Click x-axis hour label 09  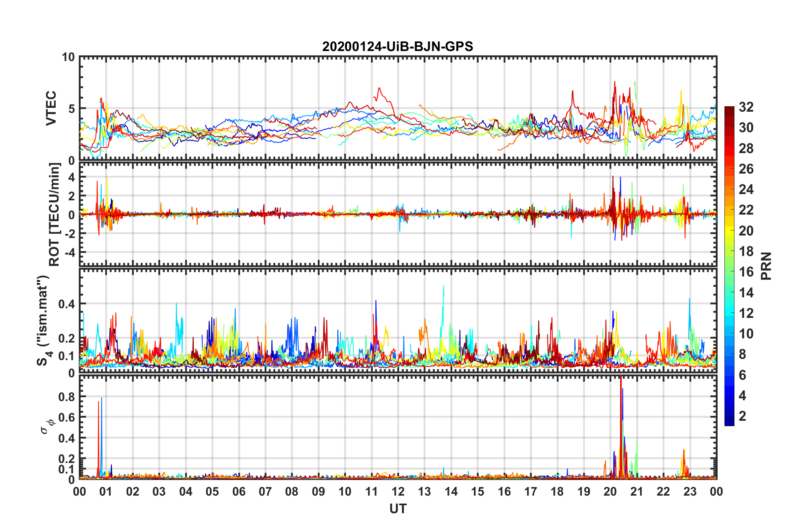point(318,491)
